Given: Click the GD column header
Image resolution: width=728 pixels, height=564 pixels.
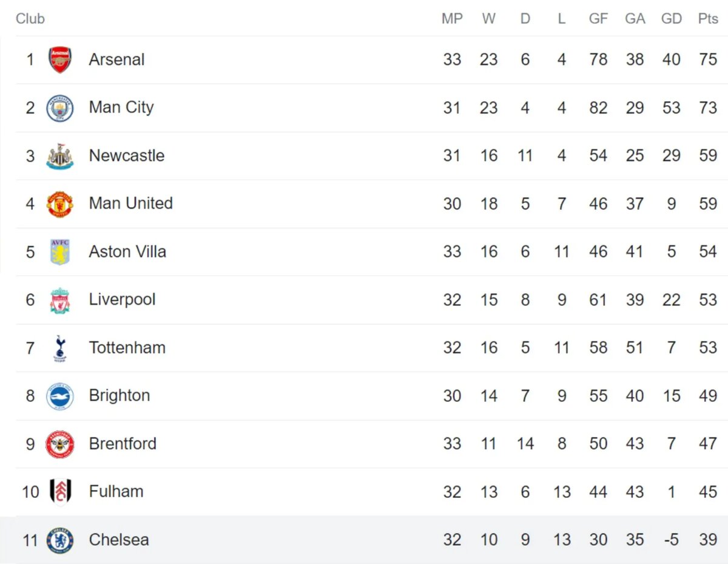Looking at the screenshot, I should coord(672,19).
